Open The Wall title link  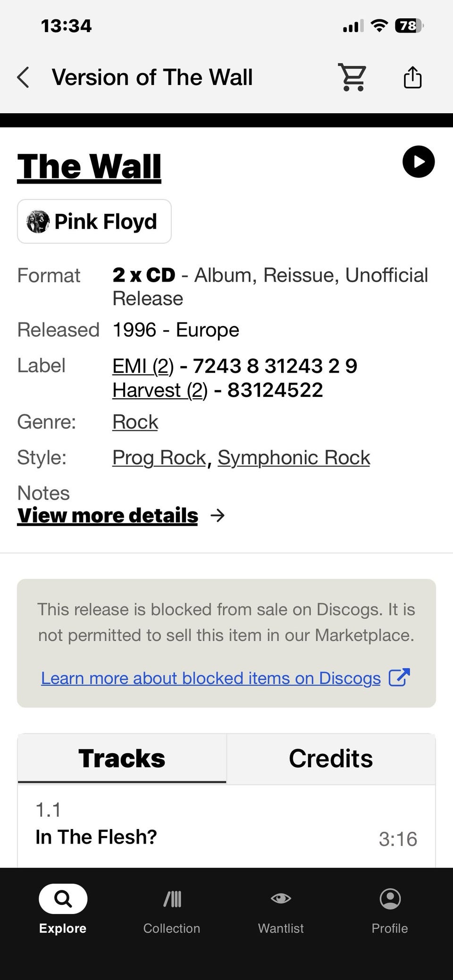point(89,167)
